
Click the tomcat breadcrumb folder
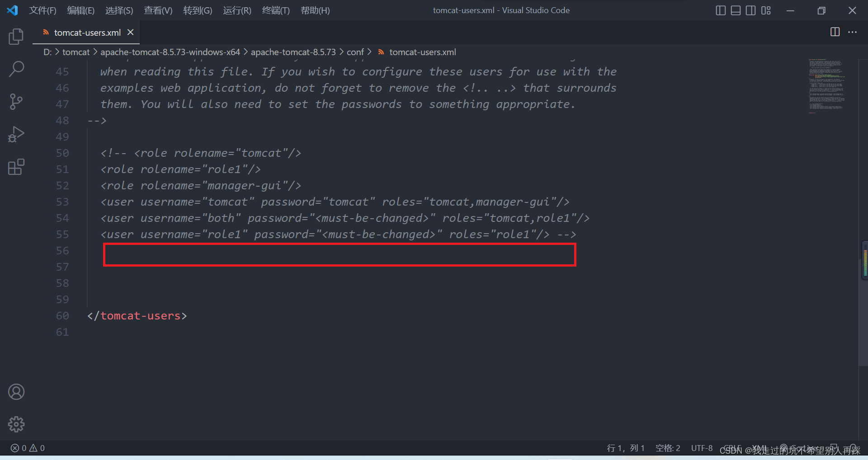76,52
